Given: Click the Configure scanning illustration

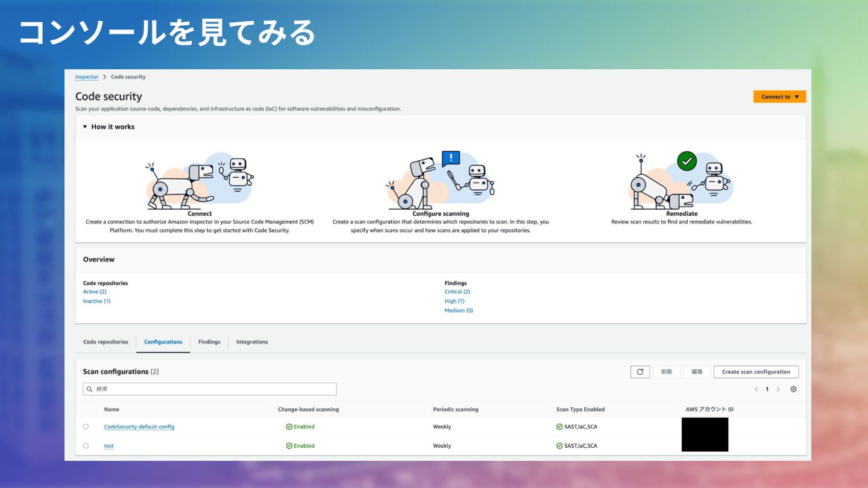Looking at the screenshot, I should 441,180.
